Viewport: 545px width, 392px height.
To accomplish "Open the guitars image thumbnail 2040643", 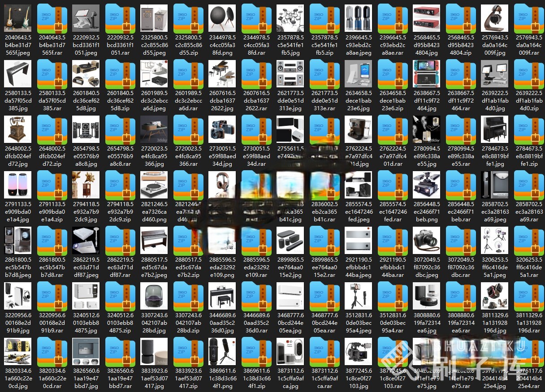I will click(18, 18).
